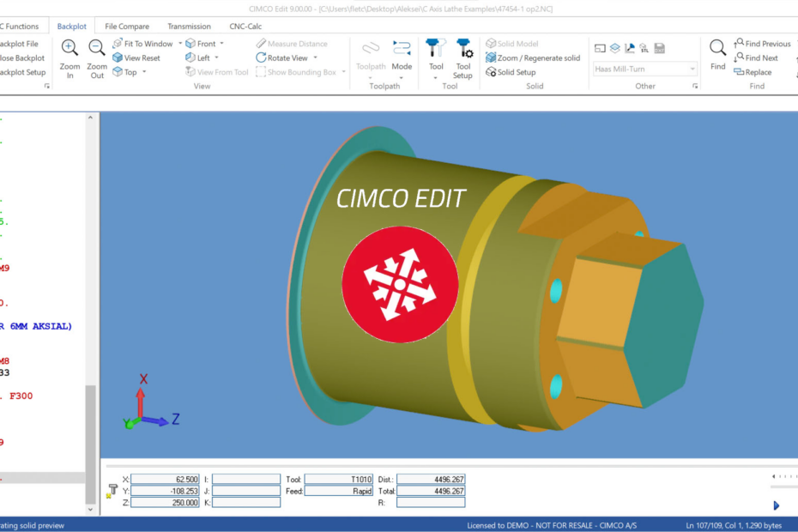Open the Haas Mill-Turn machine combo box
The width and height of the screenshot is (798, 532).
click(644, 69)
